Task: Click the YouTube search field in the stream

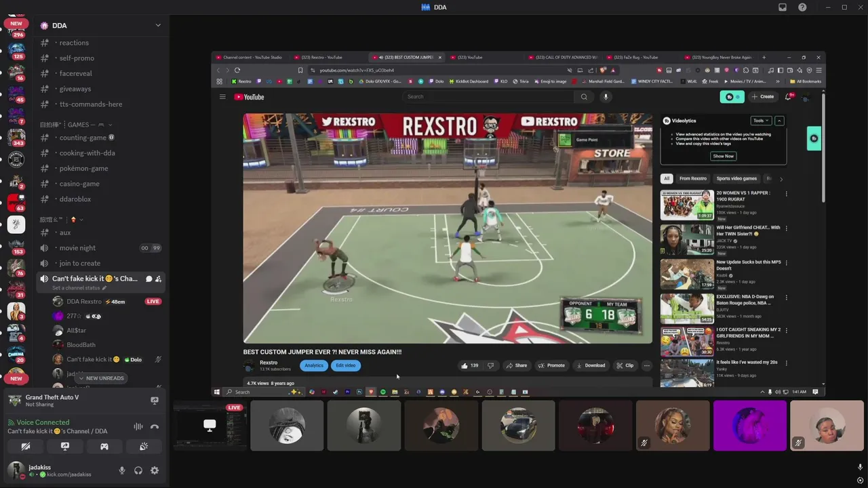Action: pos(488,97)
